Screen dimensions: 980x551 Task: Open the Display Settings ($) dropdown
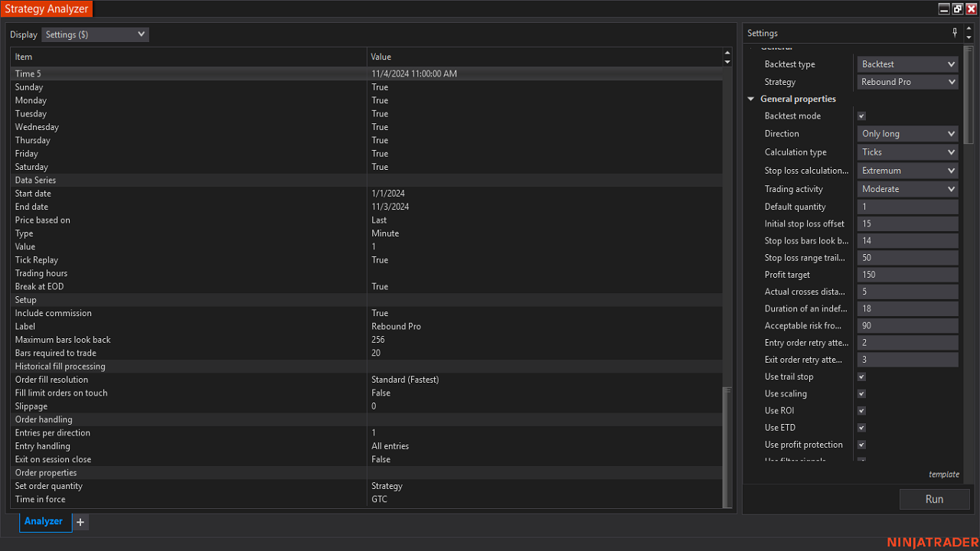click(95, 34)
